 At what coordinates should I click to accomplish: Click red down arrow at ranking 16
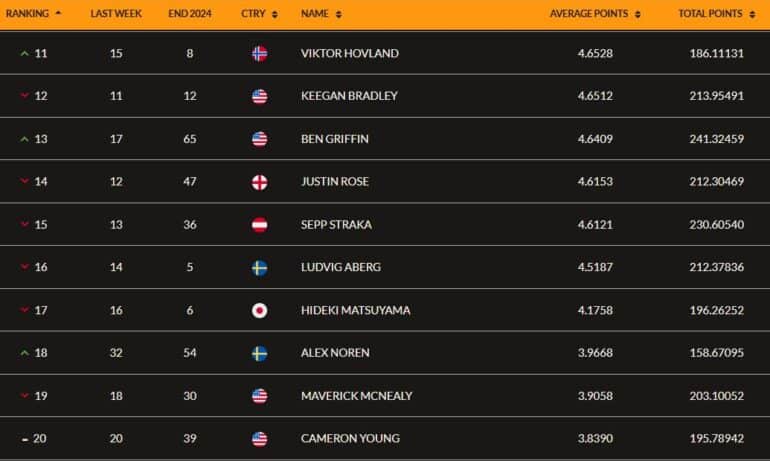tap(25, 267)
